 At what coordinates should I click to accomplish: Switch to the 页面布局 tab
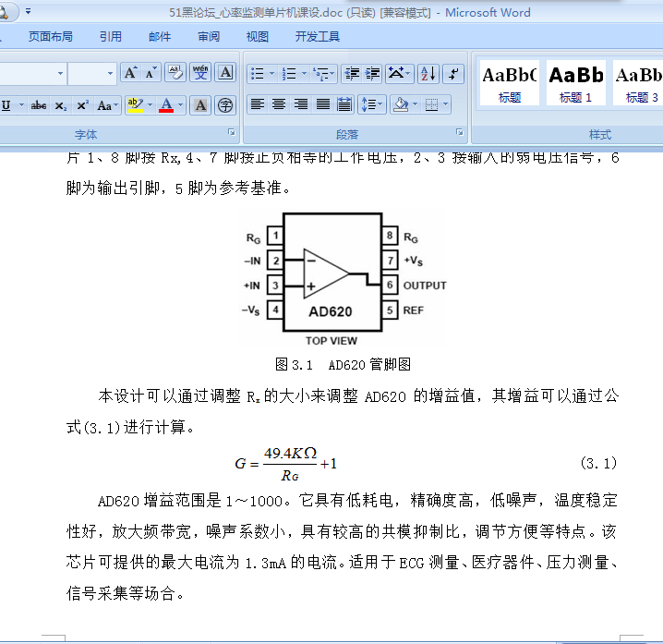50,37
